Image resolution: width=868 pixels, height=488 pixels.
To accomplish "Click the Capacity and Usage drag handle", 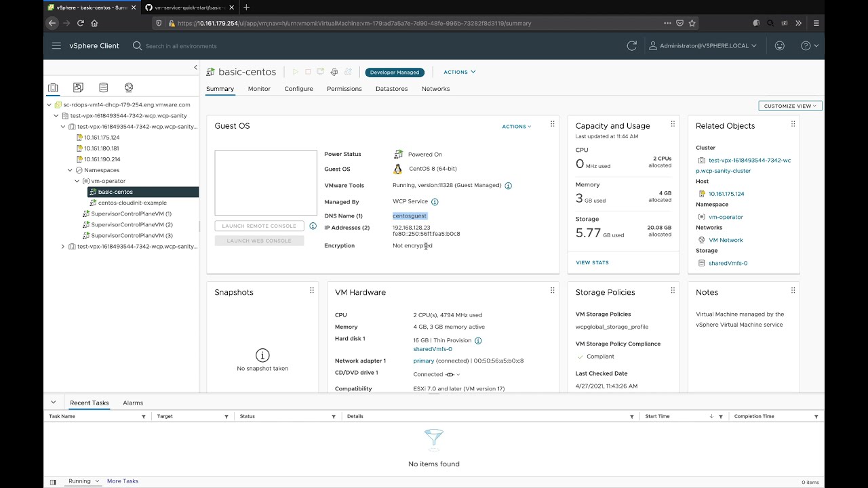I will point(673,124).
